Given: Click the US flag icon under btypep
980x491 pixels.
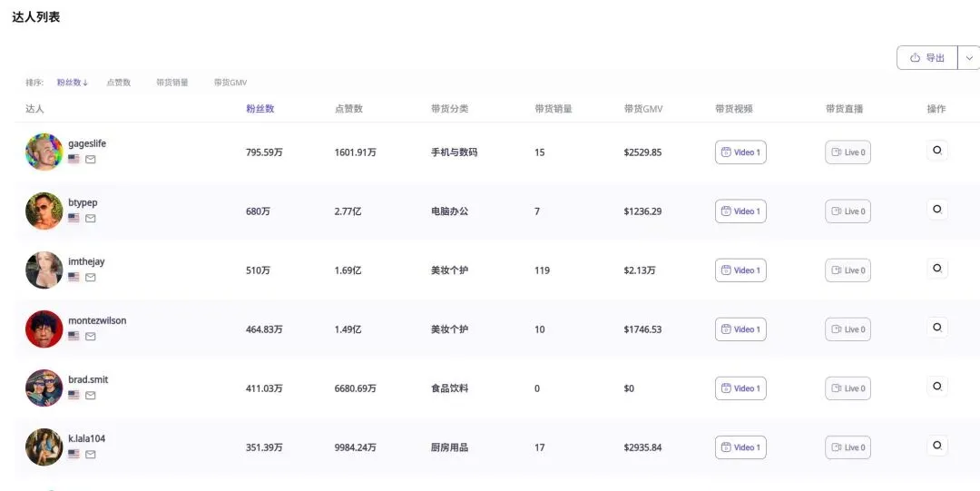Looking at the screenshot, I should pyautogui.click(x=73, y=219).
